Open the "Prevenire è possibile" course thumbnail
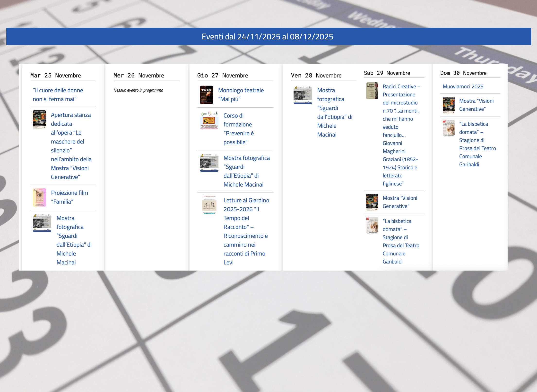 pos(209,121)
